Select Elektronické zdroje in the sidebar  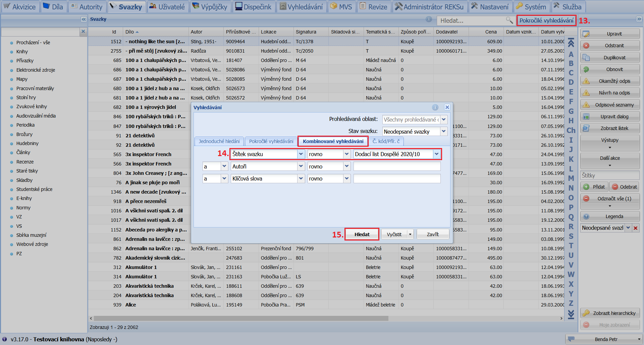36,70
